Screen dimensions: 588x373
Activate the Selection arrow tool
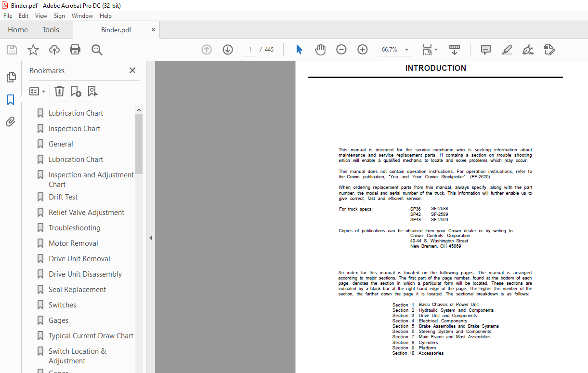[x=299, y=50]
